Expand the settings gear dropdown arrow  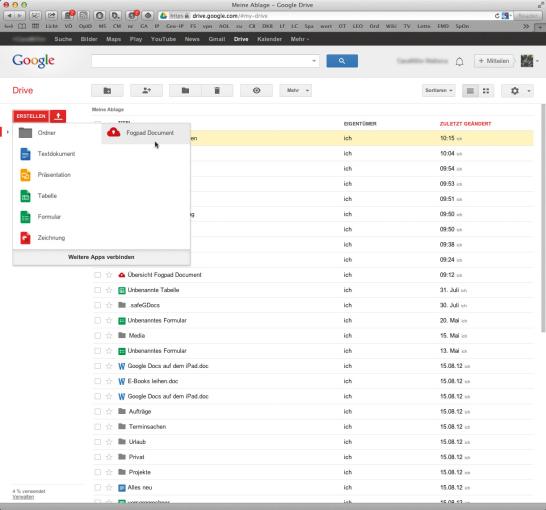[x=529, y=91]
